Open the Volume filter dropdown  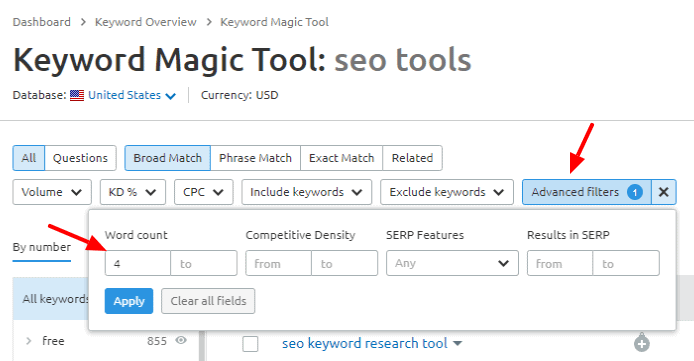[52, 192]
